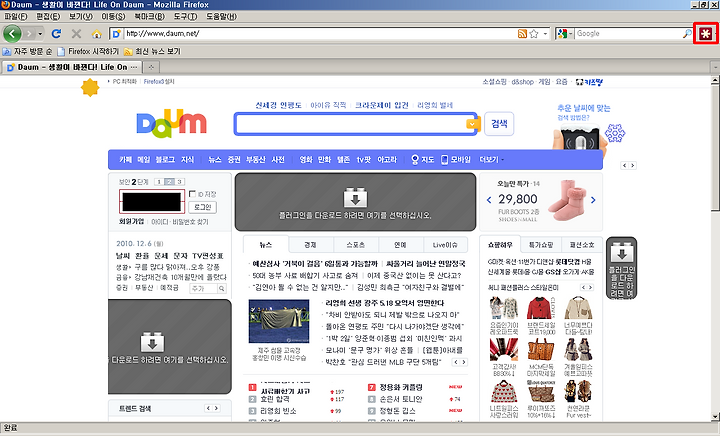
Task: Bookmark this page with the star icon
Action: 534,34
